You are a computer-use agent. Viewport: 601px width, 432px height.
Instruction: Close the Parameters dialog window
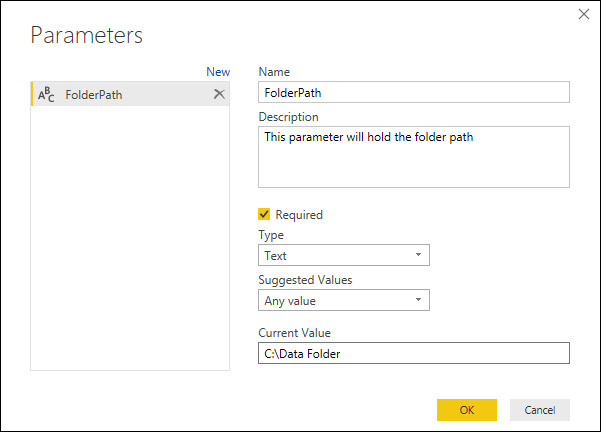(x=584, y=14)
